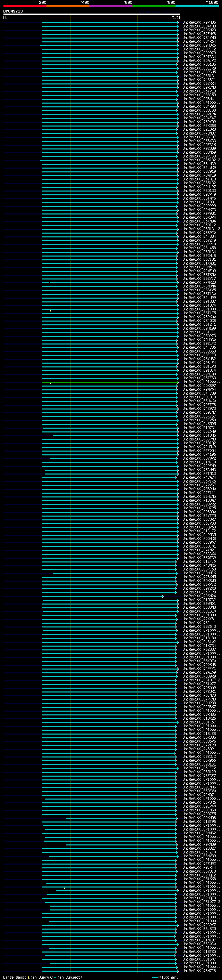
Task: Select label UniRef100_Q9C9Y7
Action: click(199, 925)
